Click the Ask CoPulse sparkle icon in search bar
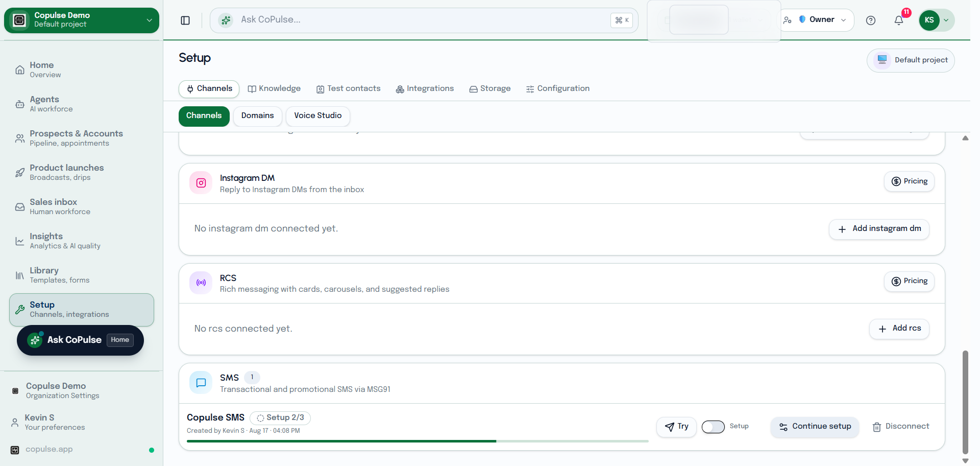Screen dimensions: 980x466 click(226, 20)
